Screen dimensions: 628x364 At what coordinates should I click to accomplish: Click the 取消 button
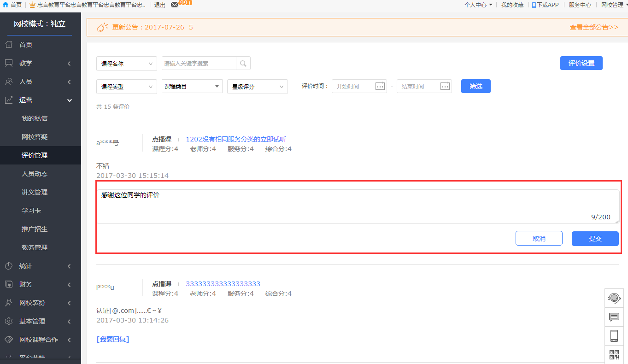point(539,239)
